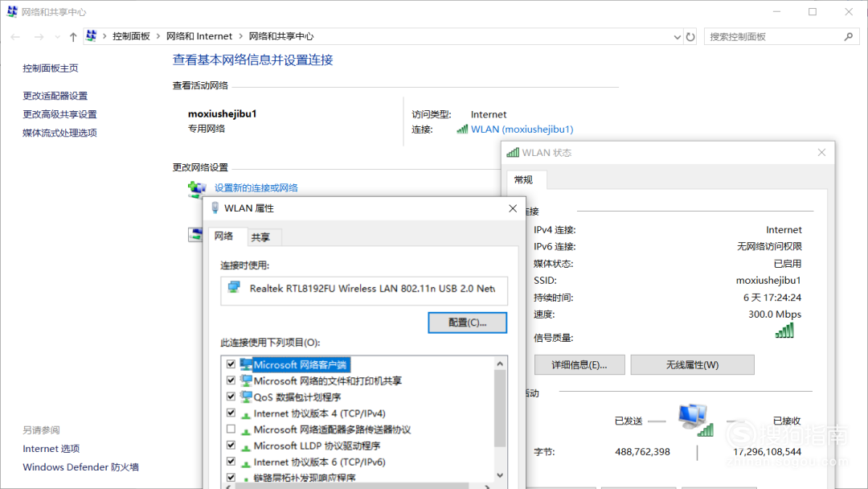Click the multiplexor protocol item icon
The height and width of the screenshot is (489, 868).
[246, 430]
